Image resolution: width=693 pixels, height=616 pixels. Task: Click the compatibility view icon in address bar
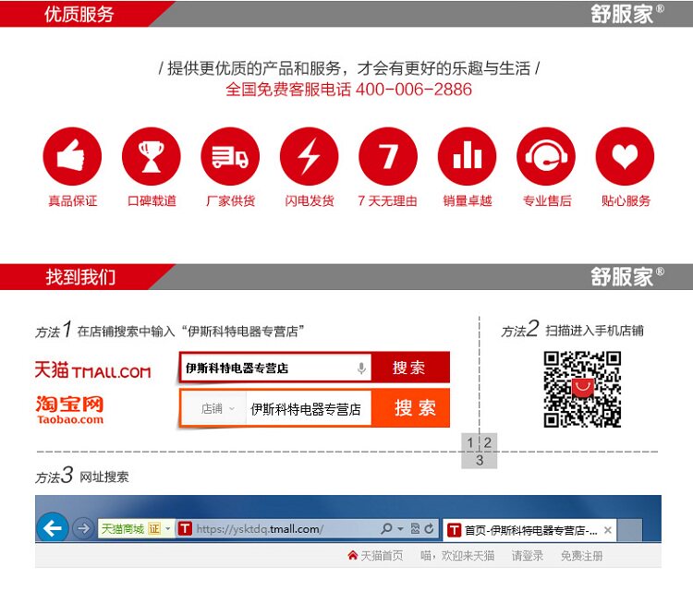click(x=416, y=528)
